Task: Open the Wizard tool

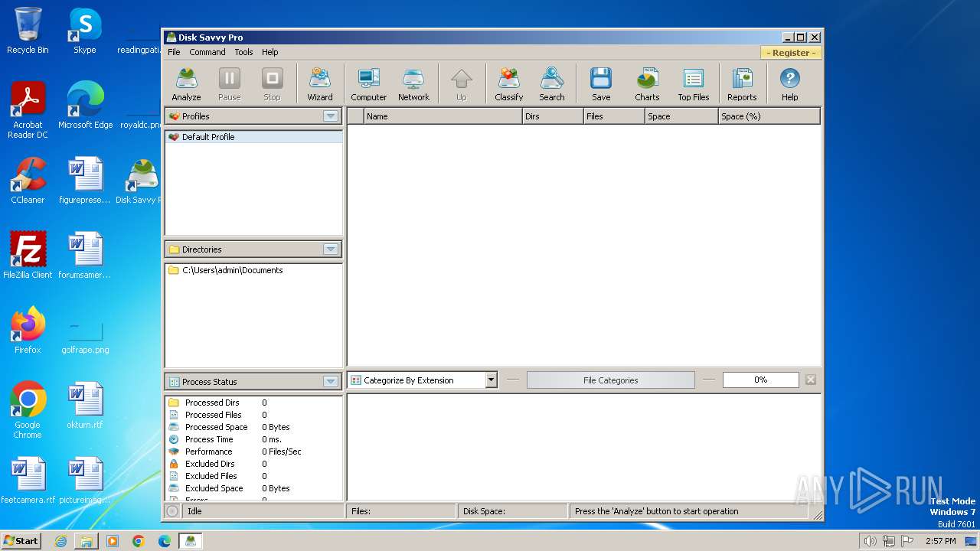Action: click(x=319, y=84)
